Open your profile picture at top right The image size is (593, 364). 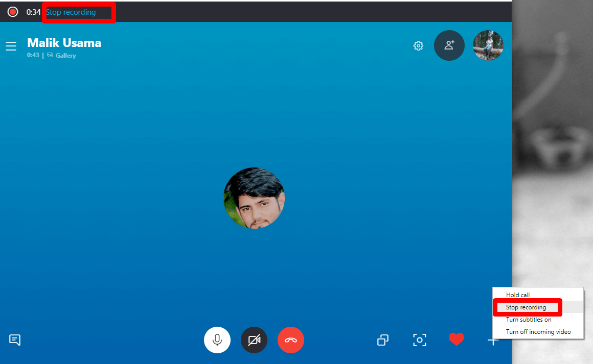(x=488, y=45)
